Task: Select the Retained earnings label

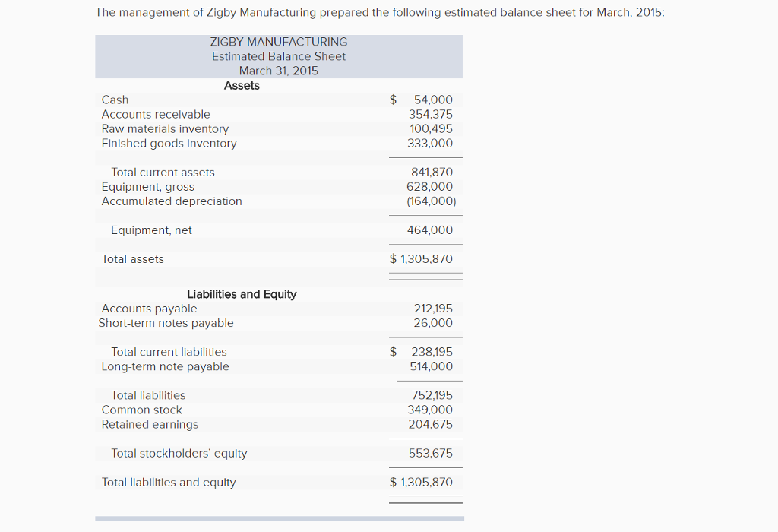Action: click(x=150, y=424)
